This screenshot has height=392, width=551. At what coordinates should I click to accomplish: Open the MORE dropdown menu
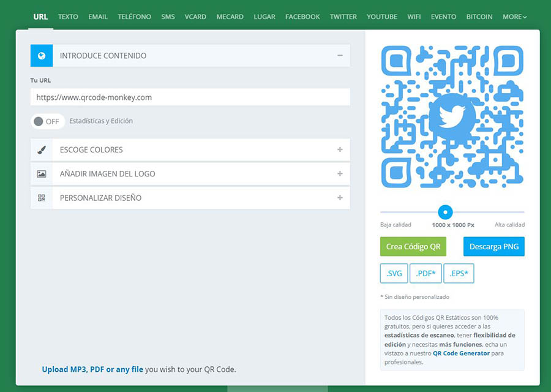tap(514, 17)
